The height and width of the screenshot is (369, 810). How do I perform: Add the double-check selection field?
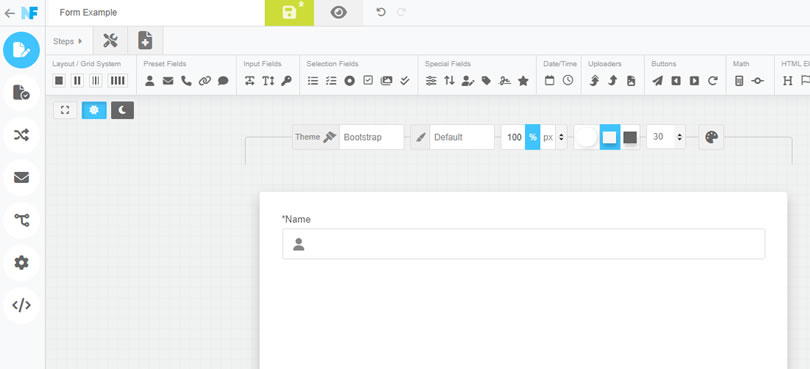point(405,81)
